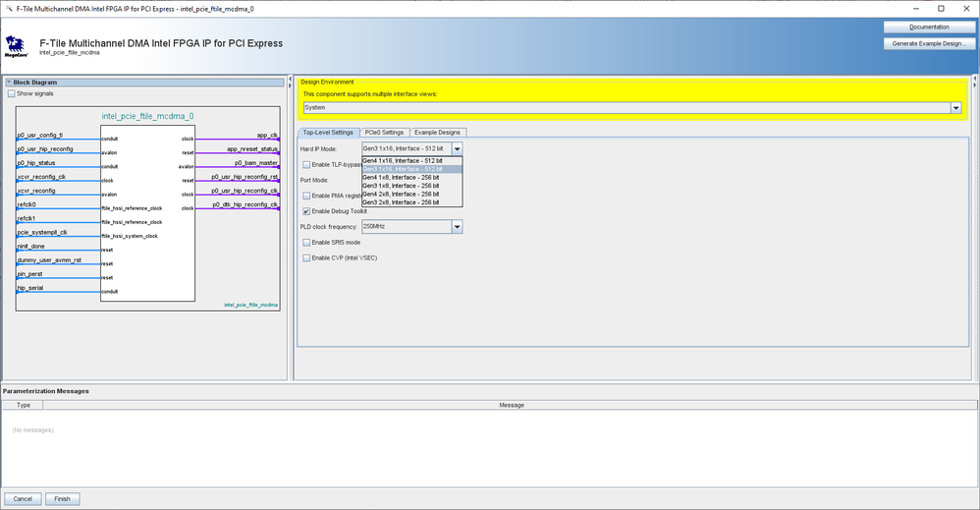The image size is (980, 510).
Task: Toggle the Show signals checkbox
Action: click(x=12, y=93)
